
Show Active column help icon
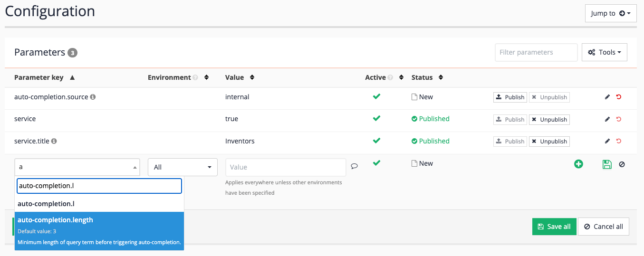pos(390,77)
